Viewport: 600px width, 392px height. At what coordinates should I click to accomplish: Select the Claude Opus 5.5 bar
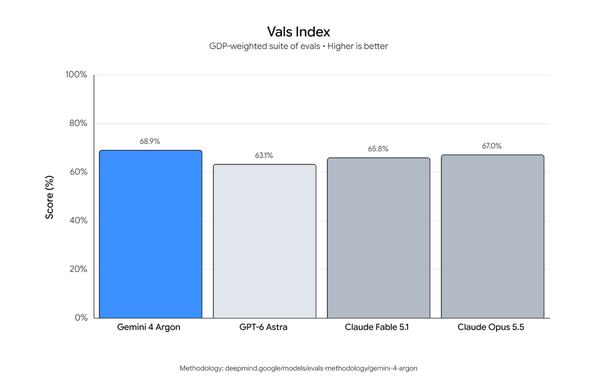point(492,236)
